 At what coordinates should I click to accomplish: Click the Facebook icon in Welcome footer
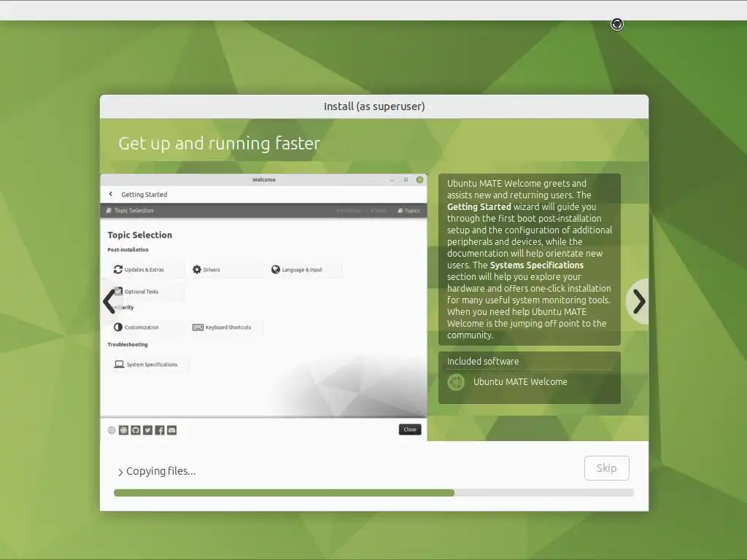160,430
